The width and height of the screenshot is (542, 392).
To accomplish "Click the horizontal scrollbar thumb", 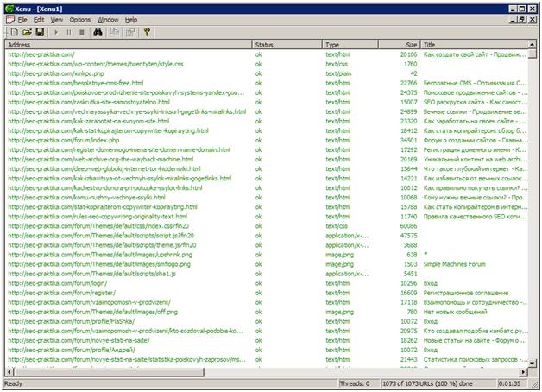I will (109, 372).
